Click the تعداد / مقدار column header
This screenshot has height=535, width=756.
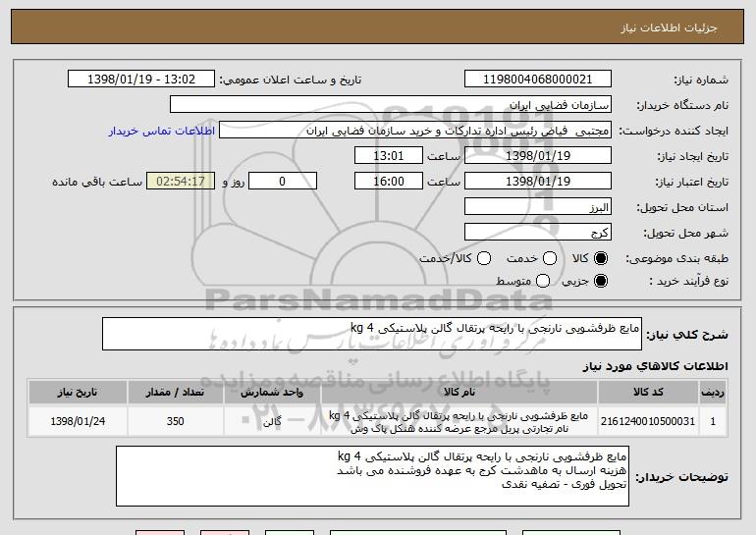(x=176, y=393)
